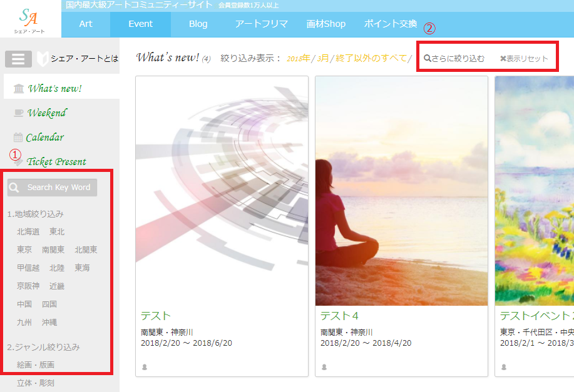Click the user icon on the テストイベント card
The height and width of the screenshot is (392, 574).
(x=504, y=367)
